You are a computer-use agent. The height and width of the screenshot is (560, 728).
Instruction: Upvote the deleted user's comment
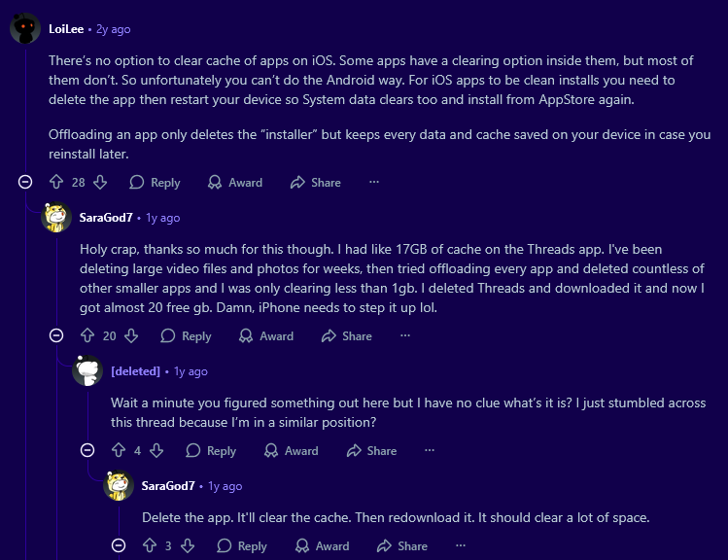(x=120, y=450)
